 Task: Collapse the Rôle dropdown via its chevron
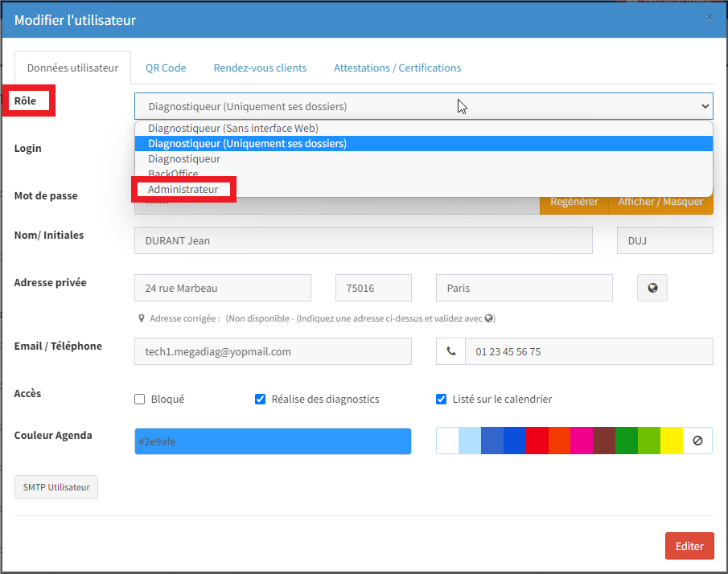[x=705, y=106]
